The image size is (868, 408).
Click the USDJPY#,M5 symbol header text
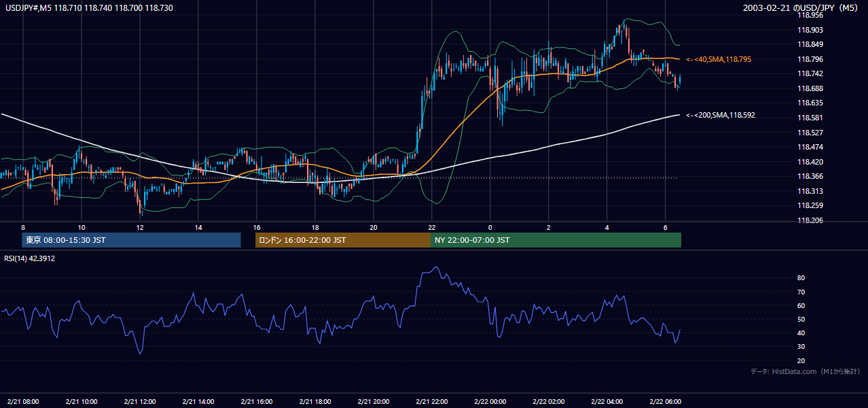click(x=89, y=7)
